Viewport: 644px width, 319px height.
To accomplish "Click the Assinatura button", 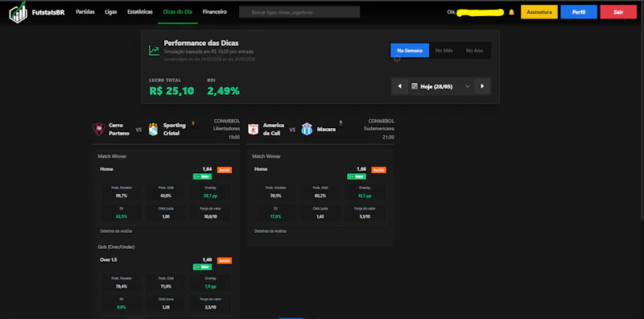I will pyautogui.click(x=539, y=12).
